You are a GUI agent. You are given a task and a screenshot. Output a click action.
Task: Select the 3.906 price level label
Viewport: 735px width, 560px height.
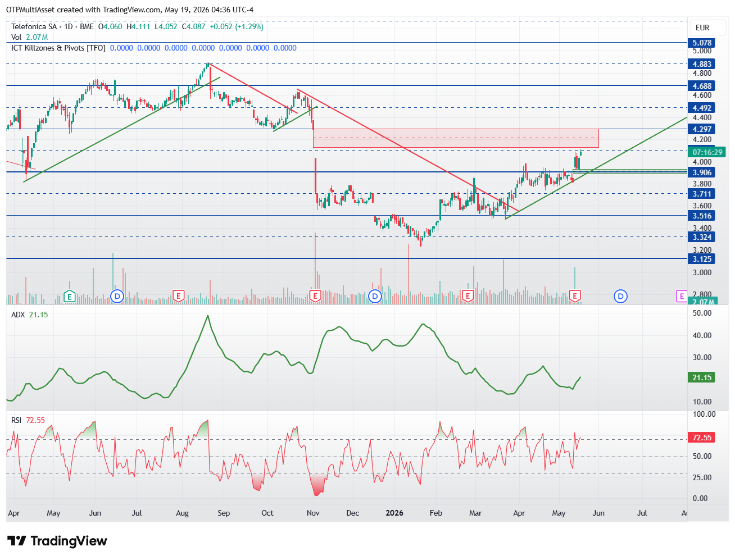coord(702,172)
